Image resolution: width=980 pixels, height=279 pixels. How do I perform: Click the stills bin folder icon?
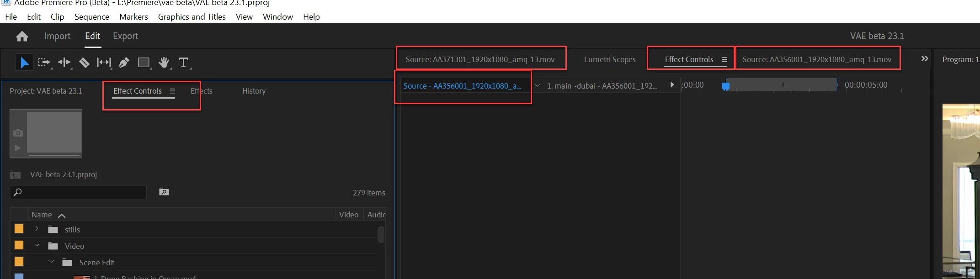[x=53, y=229]
